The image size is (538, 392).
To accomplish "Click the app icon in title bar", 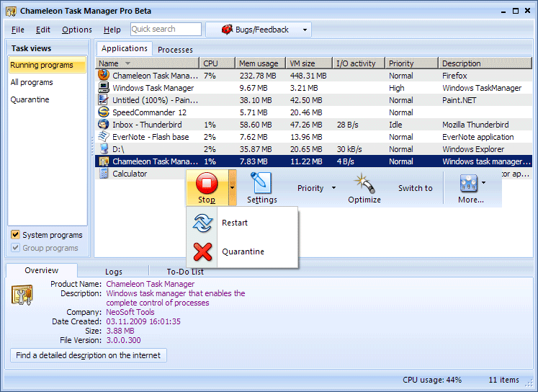I will [x=11, y=12].
